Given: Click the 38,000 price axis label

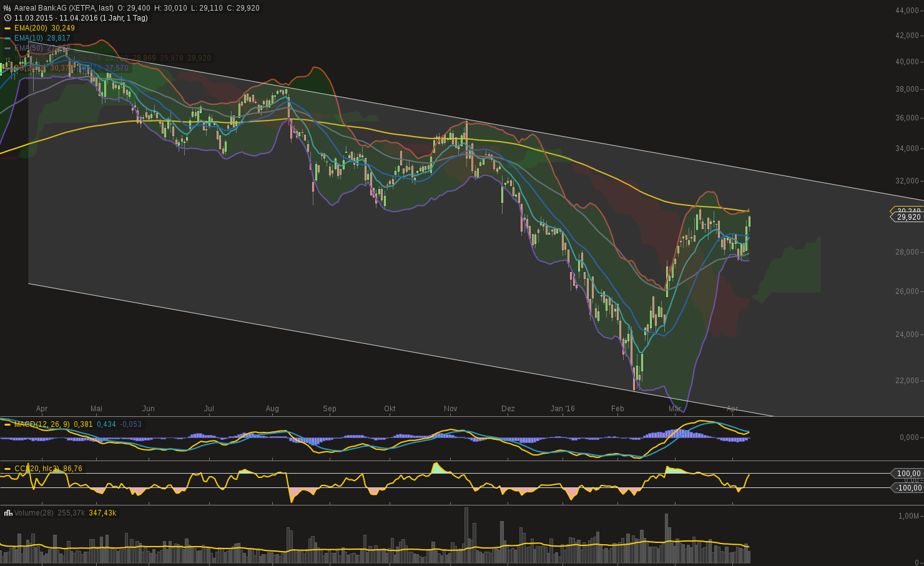Looking at the screenshot, I should [907, 89].
